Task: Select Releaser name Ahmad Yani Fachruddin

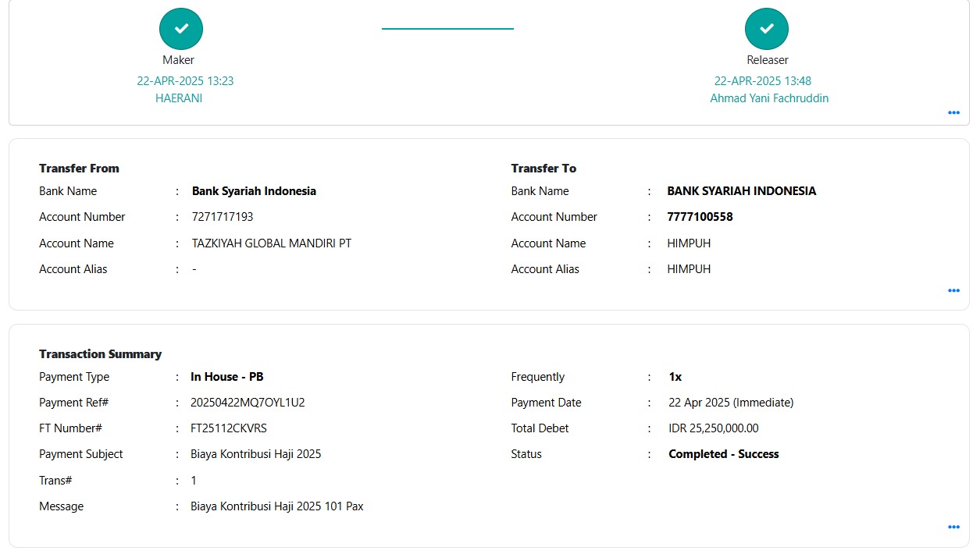Action: pos(769,98)
